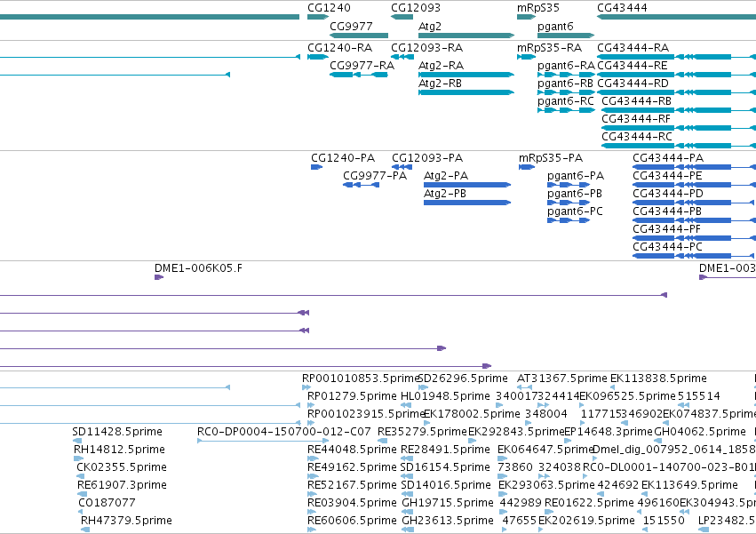
Task: Select EST EK202619.5prime label
Action: (x=586, y=522)
